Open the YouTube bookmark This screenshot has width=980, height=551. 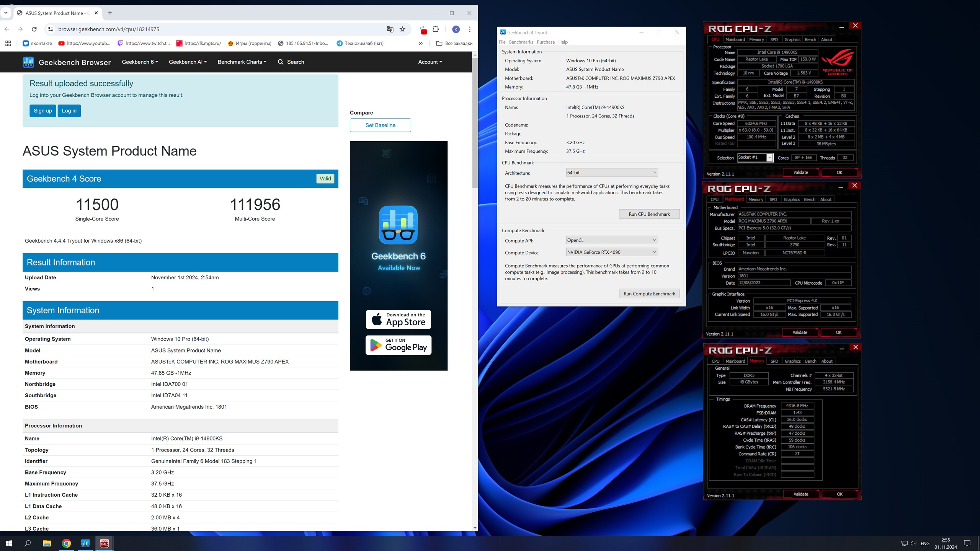point(84,43)
